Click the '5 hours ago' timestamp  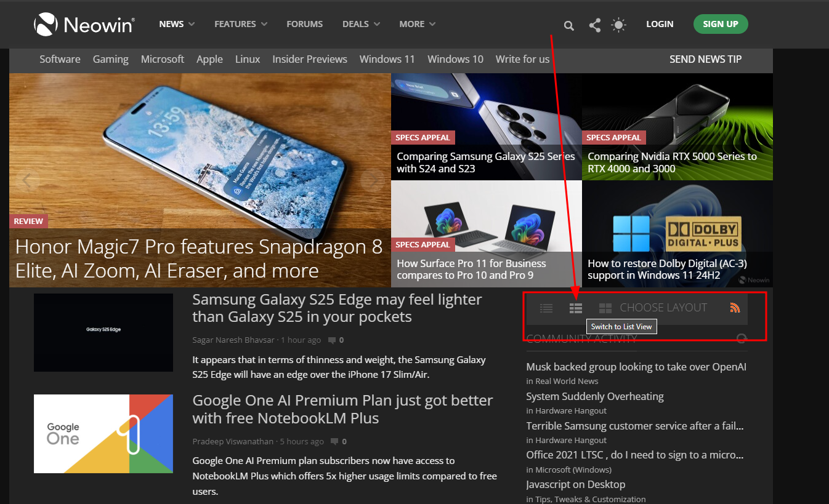click(x=302, y=441)
